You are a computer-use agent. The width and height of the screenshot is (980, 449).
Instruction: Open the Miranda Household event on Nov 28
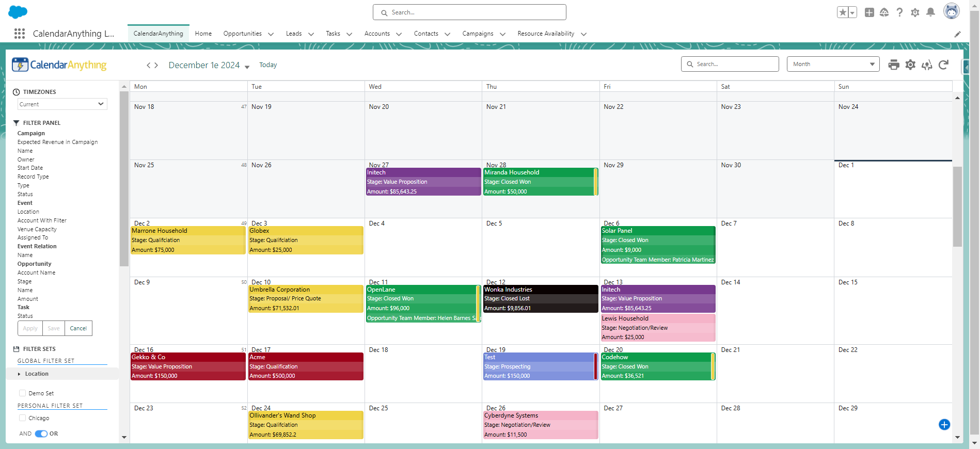(541, 182)
